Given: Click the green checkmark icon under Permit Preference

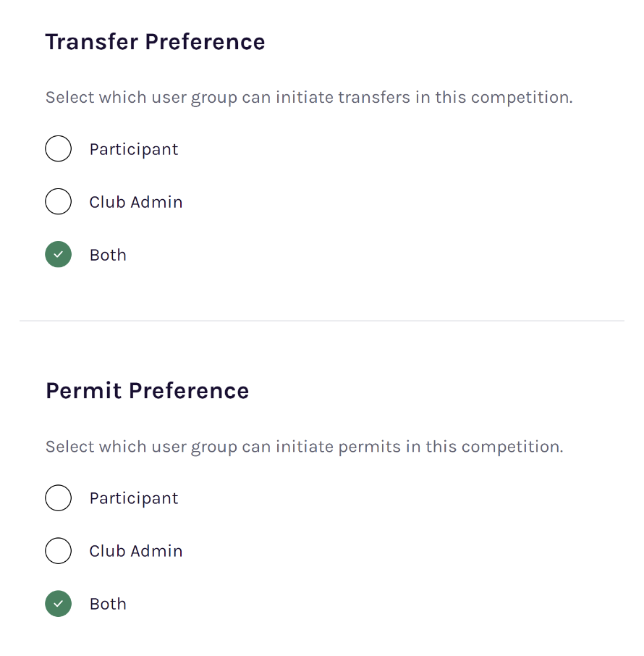Looking at the screenshot, I should pyautogui.click(x=59, y=603).
